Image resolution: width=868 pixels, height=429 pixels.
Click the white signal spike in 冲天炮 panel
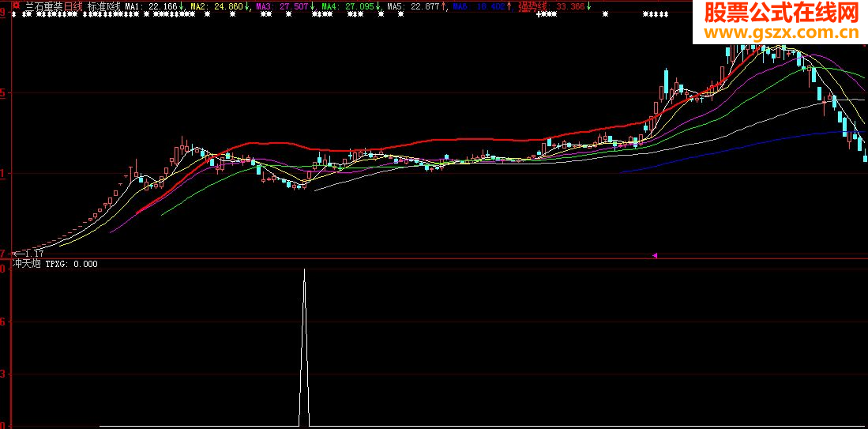click(x=304, y=348)
